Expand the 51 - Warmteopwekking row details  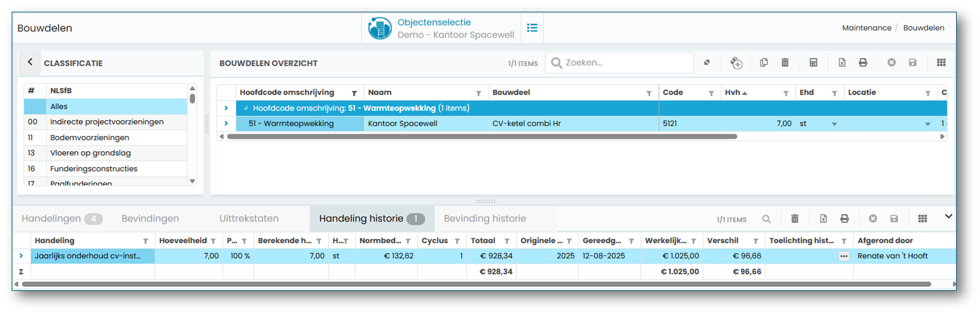pyautogui.click(x=226, y=123)
